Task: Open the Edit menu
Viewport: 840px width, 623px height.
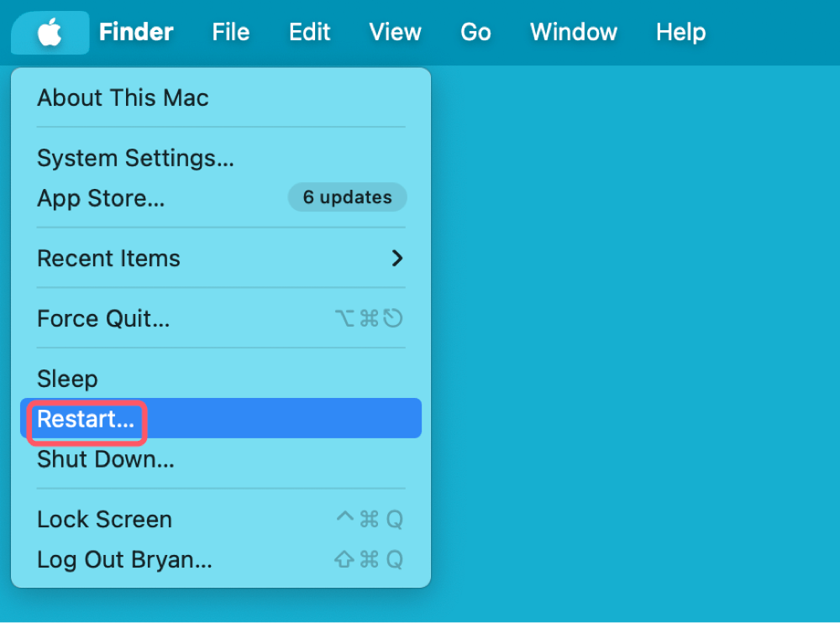Action: 309,32
